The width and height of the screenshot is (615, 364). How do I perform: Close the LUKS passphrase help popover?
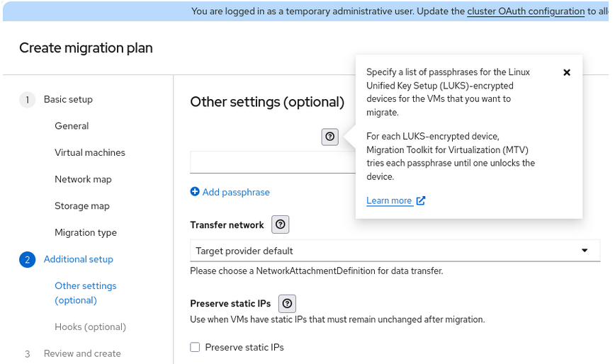coord(567,72)
